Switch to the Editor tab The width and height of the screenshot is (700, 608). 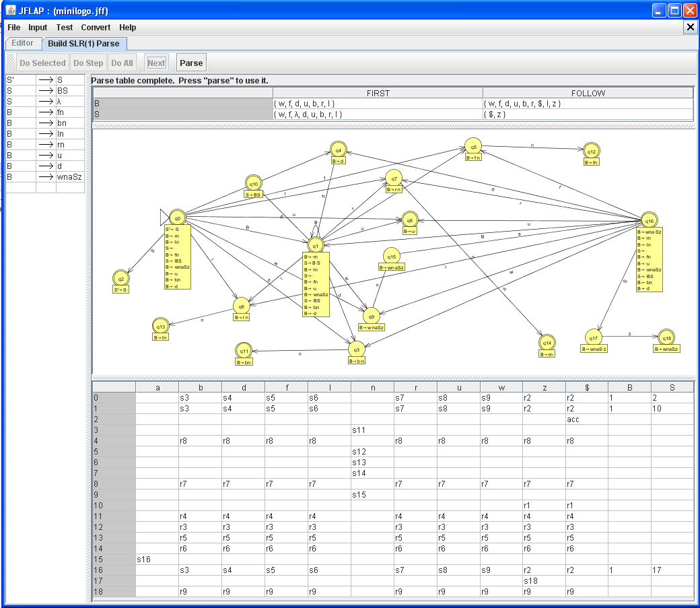coord(23,43)
